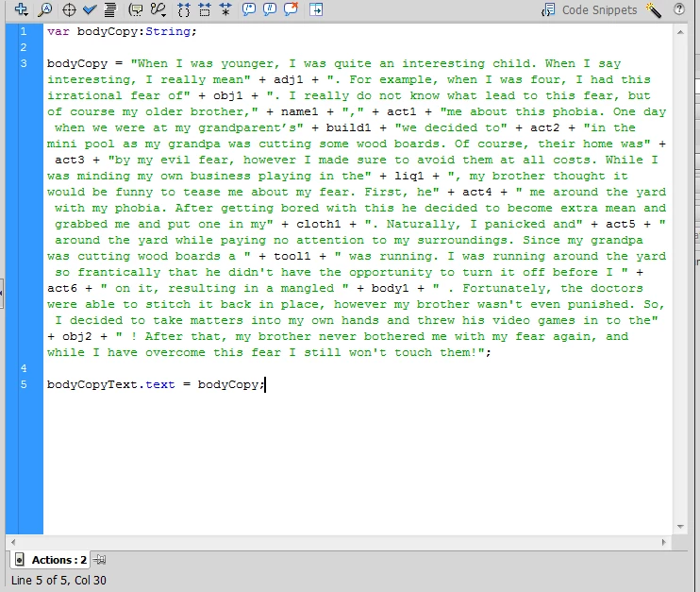
Task: Click the 'name1' variable in the code
Action: point(299,111)
